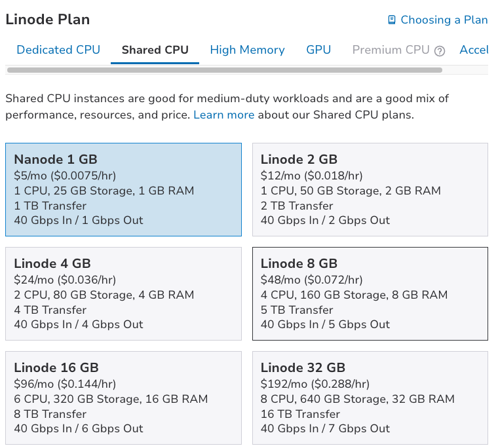Open the partially visible Accelerated tab
Viewport: 498px width, 448px height.
point(474,50)
